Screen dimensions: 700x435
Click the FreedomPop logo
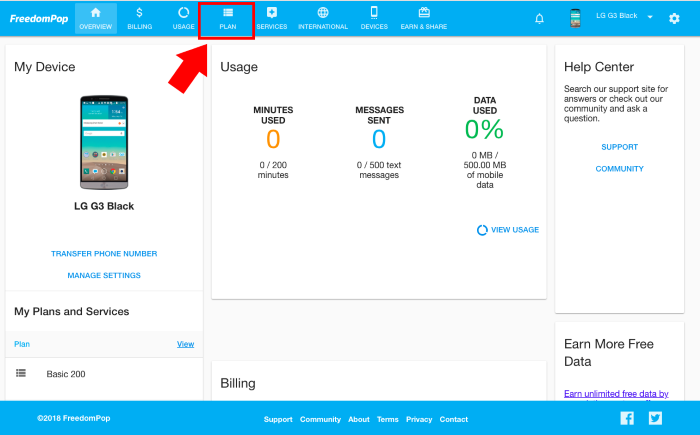[x=39, y=19]
